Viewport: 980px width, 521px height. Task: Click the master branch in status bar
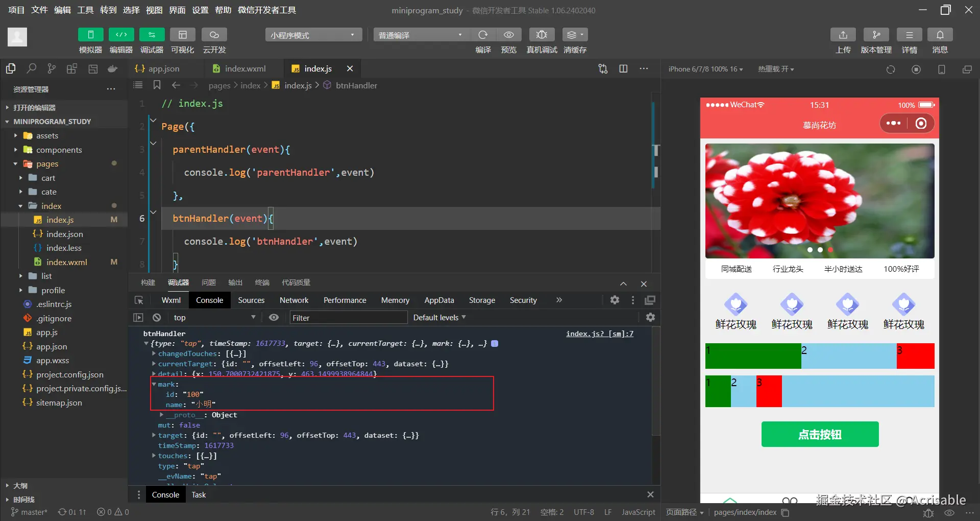29,512
